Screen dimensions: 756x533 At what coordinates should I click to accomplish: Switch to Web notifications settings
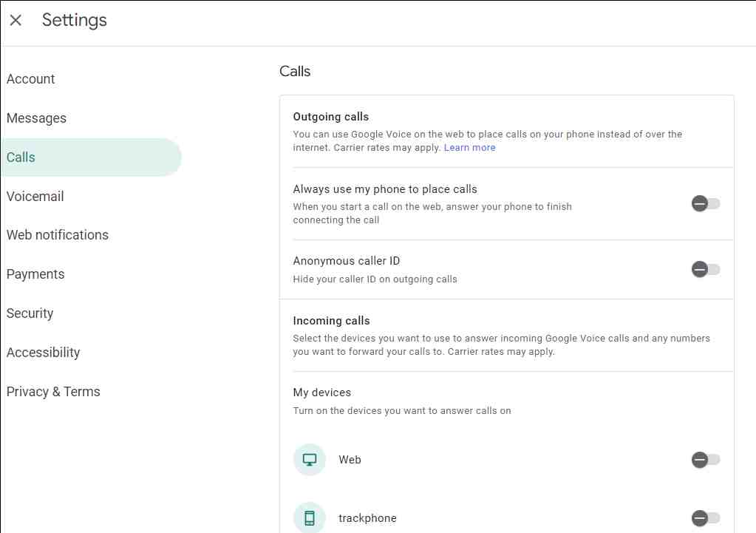[x=58, y=235]
